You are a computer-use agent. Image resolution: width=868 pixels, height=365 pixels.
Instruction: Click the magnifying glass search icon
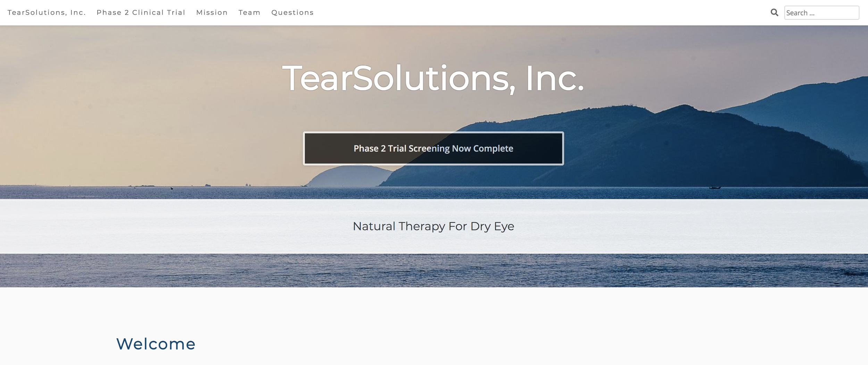[x=774, y=12]
